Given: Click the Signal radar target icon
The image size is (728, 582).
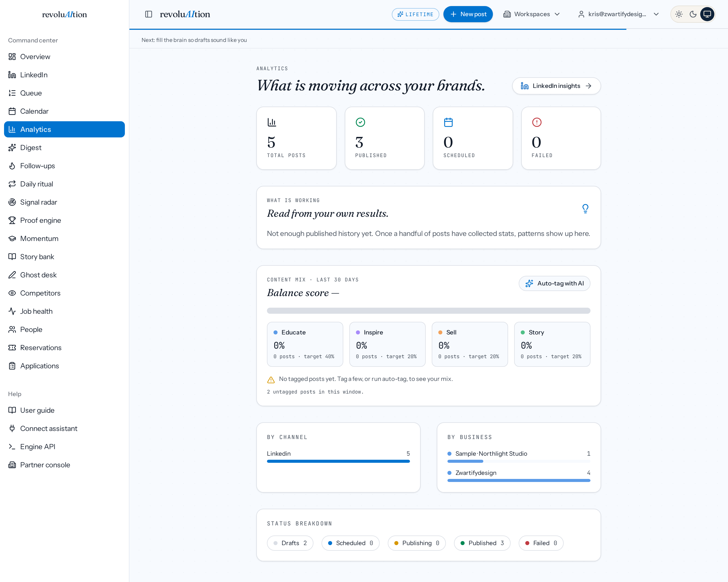Looking at the screenshot, I should tap(12, 202).
